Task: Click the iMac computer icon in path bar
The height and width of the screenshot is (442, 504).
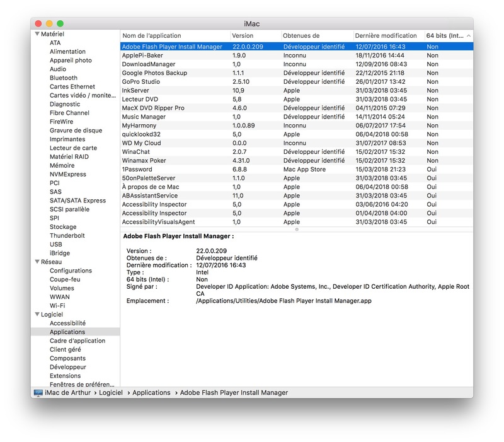Action: (x=38, y=393)
